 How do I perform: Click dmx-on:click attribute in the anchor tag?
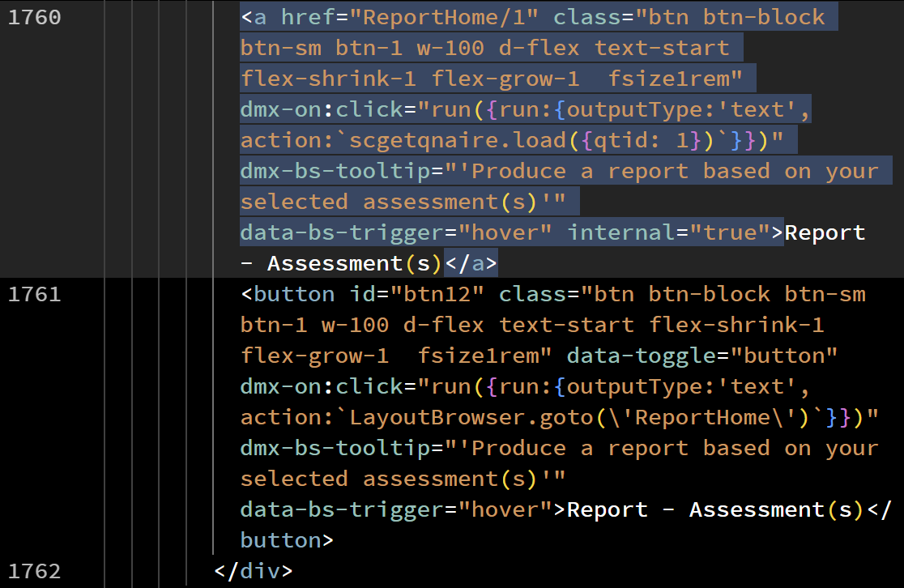321,109
